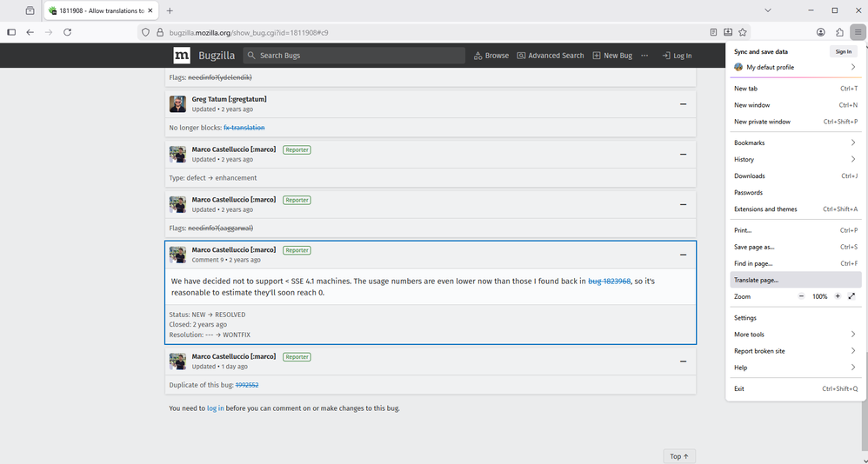Enter full screen via zoom expand icon
868x464 pixels.
pos(851,296)
